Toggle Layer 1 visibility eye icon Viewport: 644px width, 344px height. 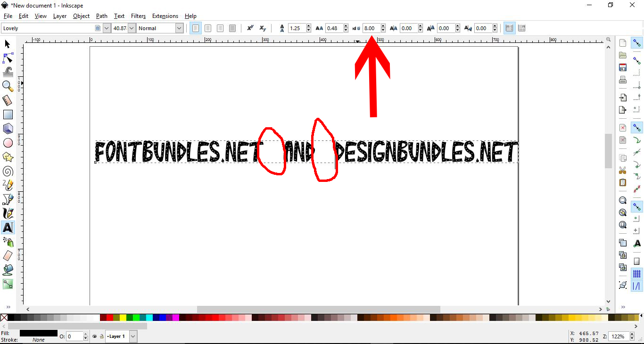pyautogui.click(x=94, y=336)
